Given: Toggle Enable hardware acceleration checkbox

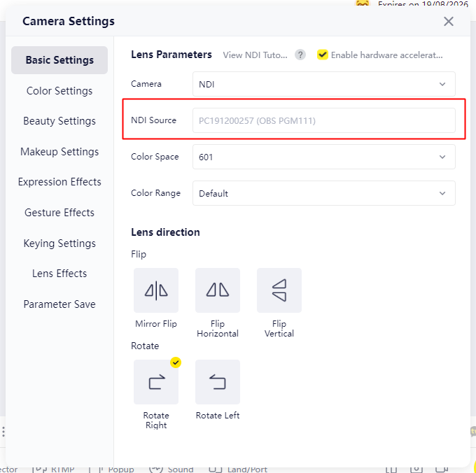Looking at the screenshot, I should click(x=323, y=55).
